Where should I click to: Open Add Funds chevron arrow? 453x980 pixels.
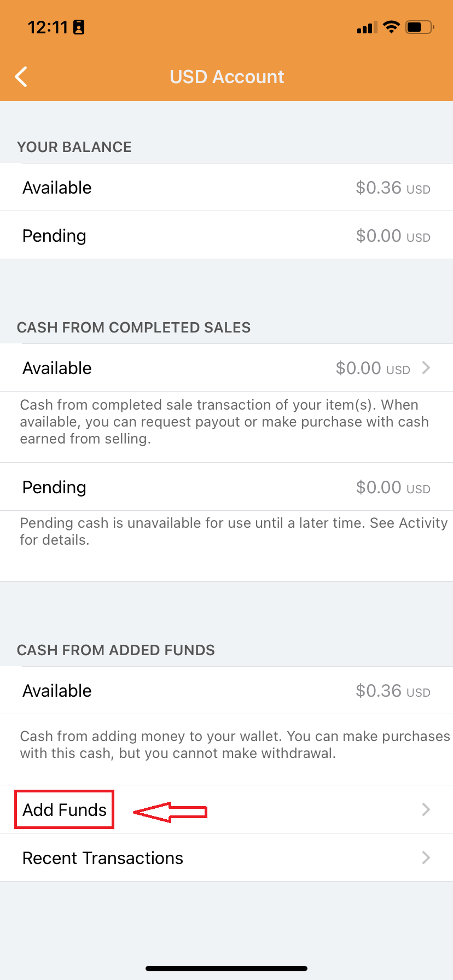coord(426,809)
